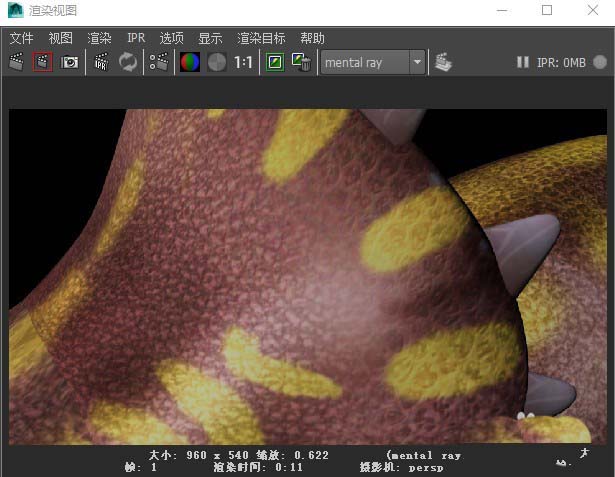Open the 文件 menu
Viewport: 615px width, 477px height.
click(x=22, y=38)
